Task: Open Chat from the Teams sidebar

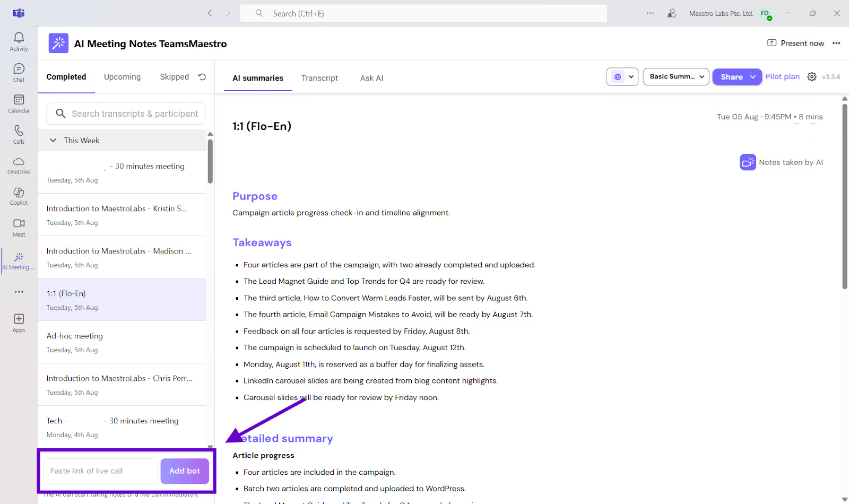Action: [x=19, y=73]
